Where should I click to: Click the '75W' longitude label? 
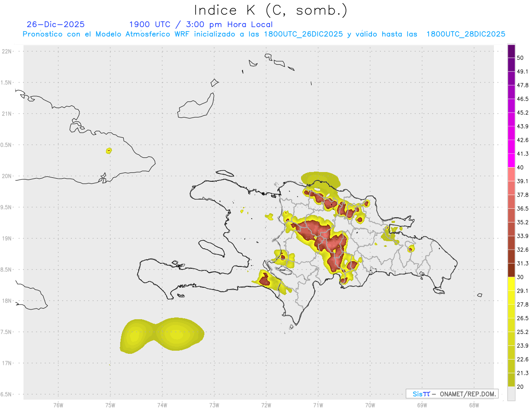110,405
